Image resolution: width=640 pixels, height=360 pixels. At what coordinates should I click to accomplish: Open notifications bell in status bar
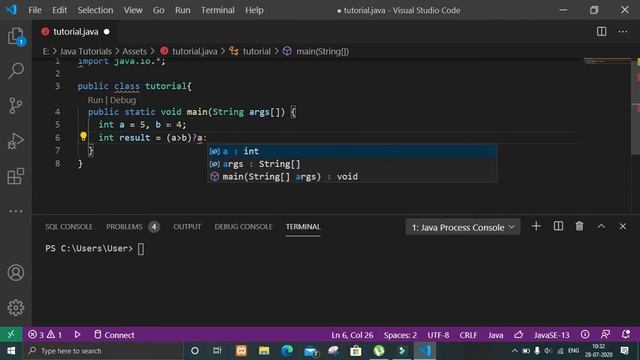(x=625, y=335)
